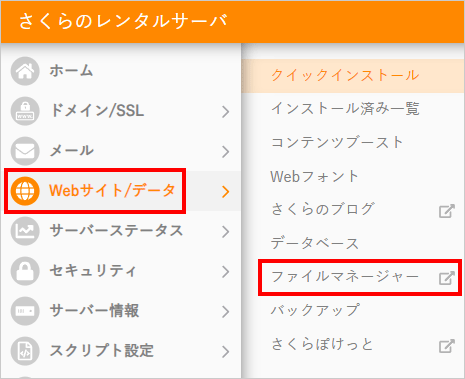Open the サーバー情報 menu label
The image size is (465, 379).
click(x=94, y=310)
